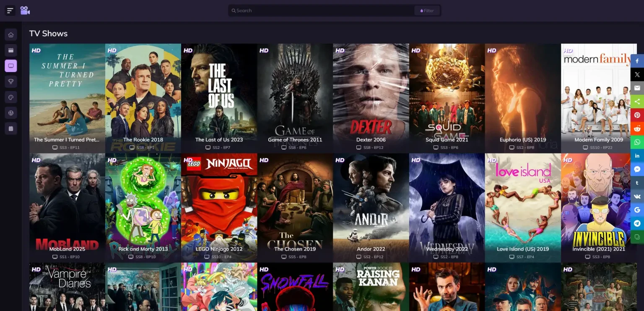
Task: Open Invincible (2021) poster
Action: 599,207
